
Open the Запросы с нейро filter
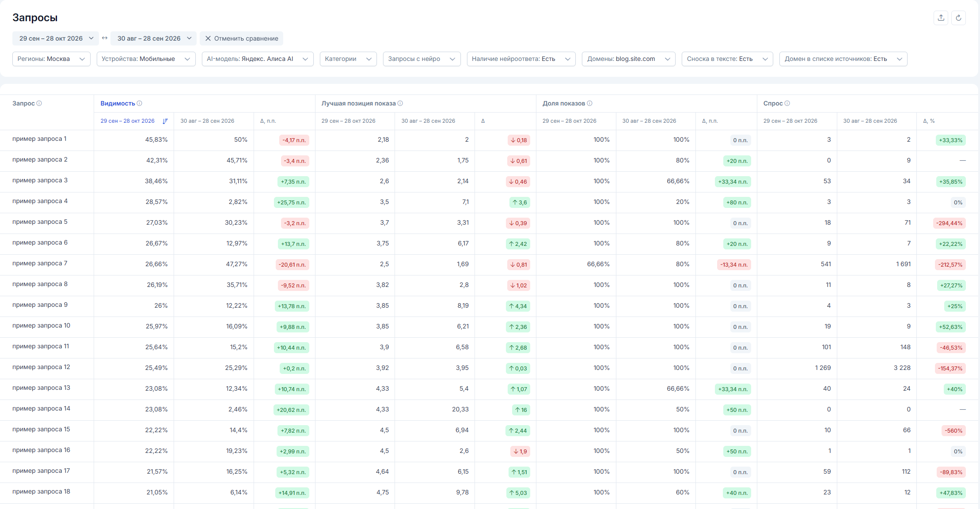[422, 59]
